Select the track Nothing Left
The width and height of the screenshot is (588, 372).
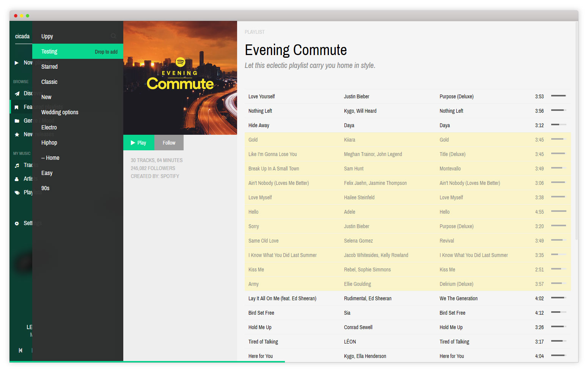click(260, 111)
